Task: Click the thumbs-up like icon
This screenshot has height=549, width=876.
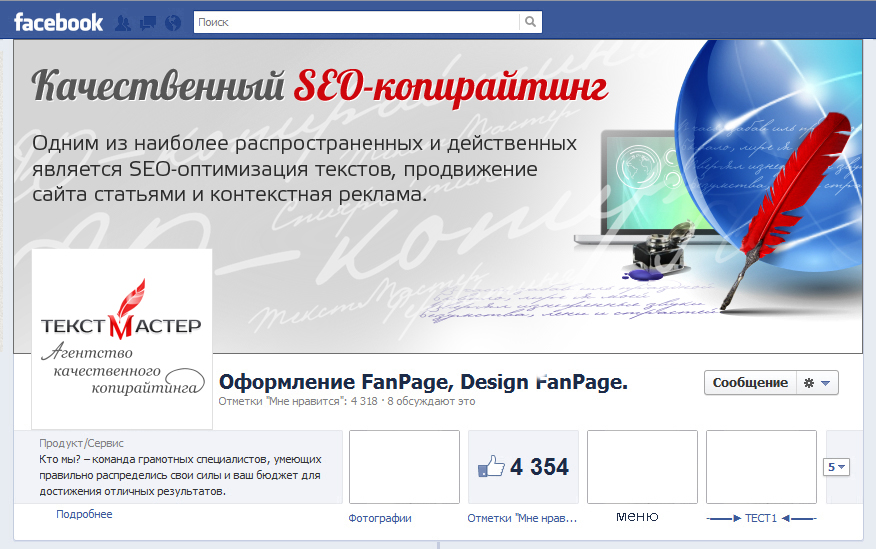Action: 491,467
